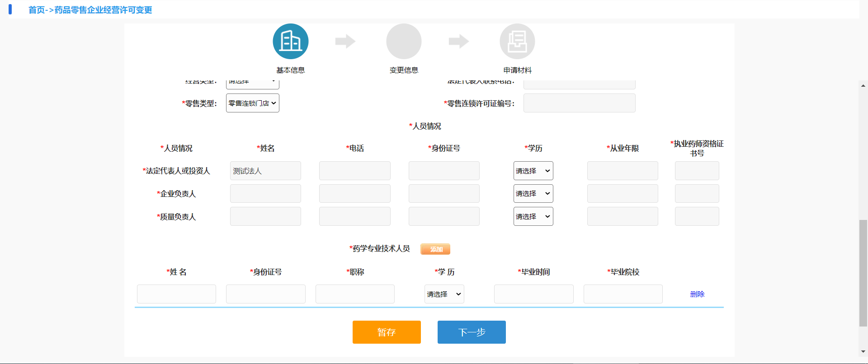Click the 质量负责人 电话 input field

tap(354, 216)
